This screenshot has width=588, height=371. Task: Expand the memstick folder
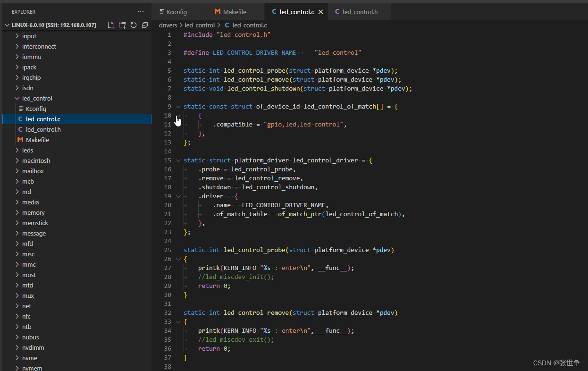pos(17,223)
